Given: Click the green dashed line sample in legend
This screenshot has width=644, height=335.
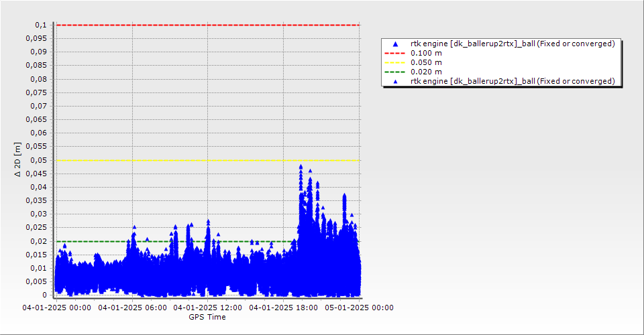Looking at the screenshot, I should point(395,72).
